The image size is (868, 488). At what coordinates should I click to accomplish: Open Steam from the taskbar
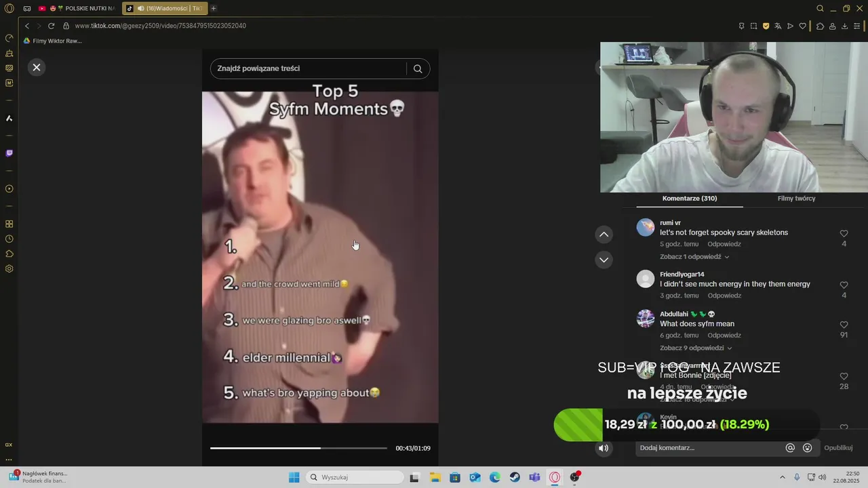coord(515,477)
